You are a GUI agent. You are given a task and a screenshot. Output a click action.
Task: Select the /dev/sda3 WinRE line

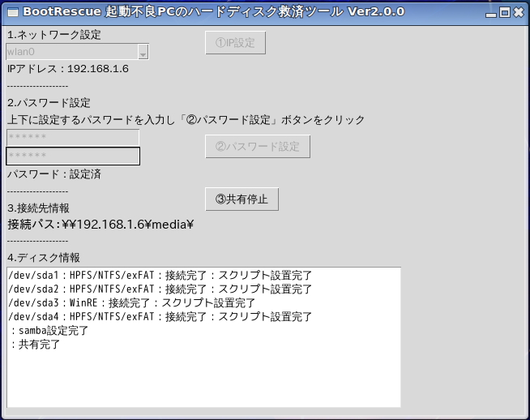point(131,302)
